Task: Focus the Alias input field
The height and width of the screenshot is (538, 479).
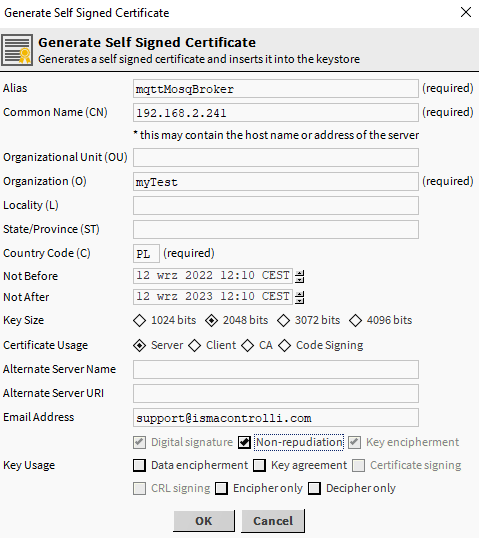Action: (x=276, y=89)
